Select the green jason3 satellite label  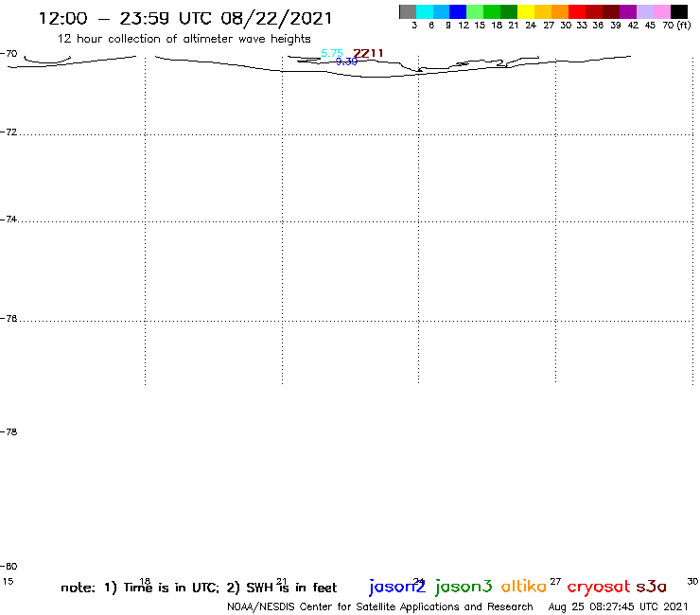click(x=464, y=587)
